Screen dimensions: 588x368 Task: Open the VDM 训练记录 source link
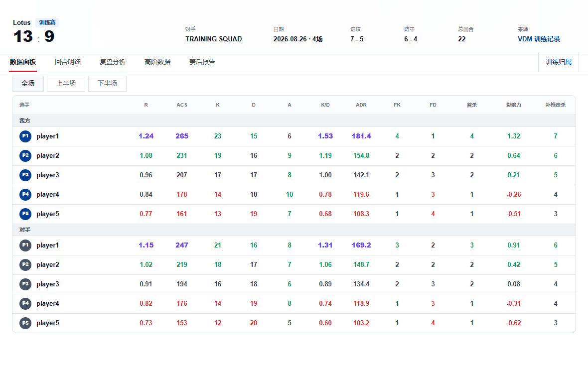pyautogui.click(x=539, y=39)
